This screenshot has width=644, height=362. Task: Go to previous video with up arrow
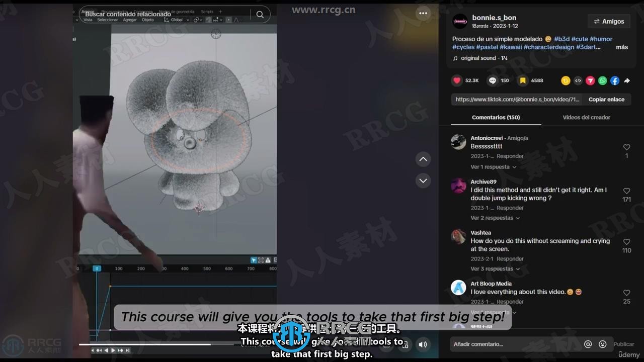click(423, 159)
